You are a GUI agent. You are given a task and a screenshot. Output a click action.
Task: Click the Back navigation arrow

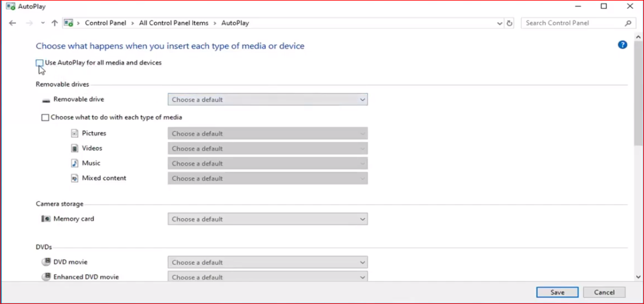pos(13,23)
